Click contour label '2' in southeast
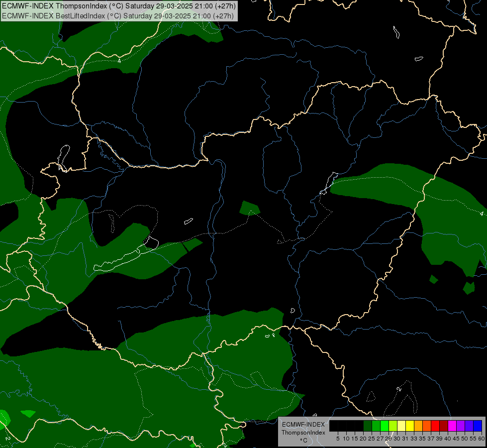Screen dimensions: 487x448 point(399,389)
